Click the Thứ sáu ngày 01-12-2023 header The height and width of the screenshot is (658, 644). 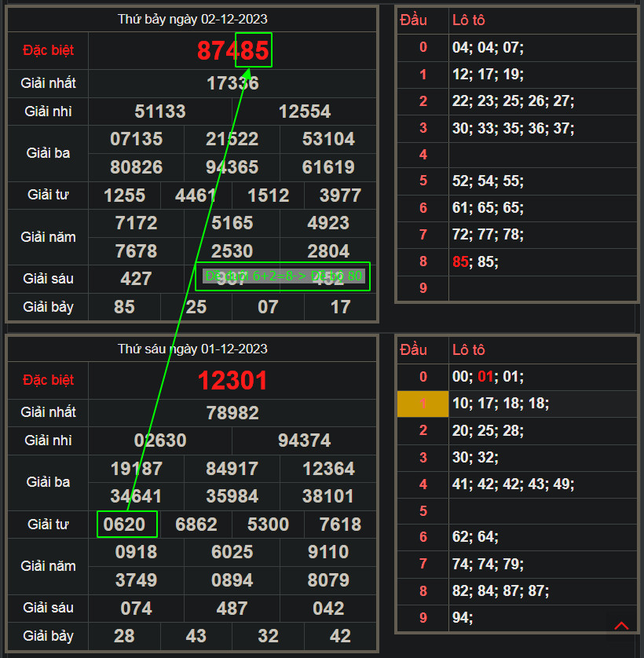[x=192, y=349]
